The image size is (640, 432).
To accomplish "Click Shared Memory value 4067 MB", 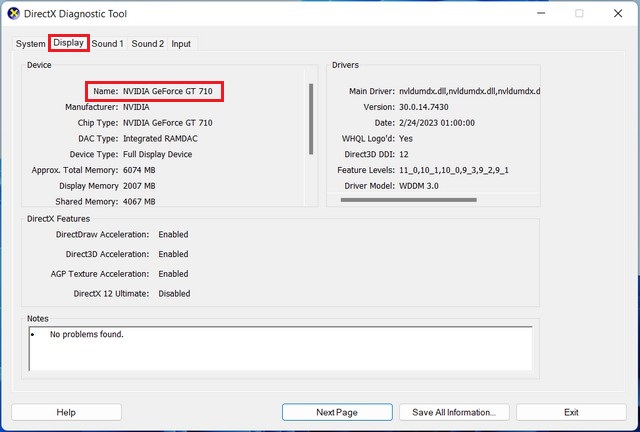I will [139, 202].
